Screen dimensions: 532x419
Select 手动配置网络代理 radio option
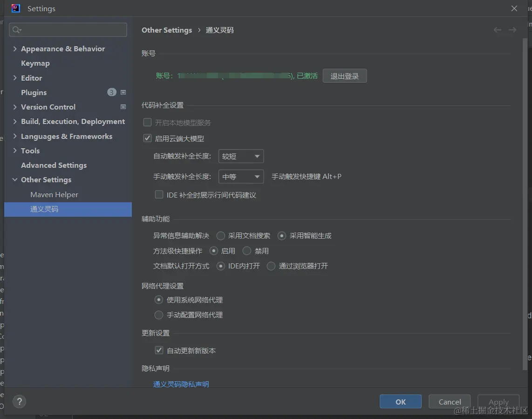tap(158, 315)
